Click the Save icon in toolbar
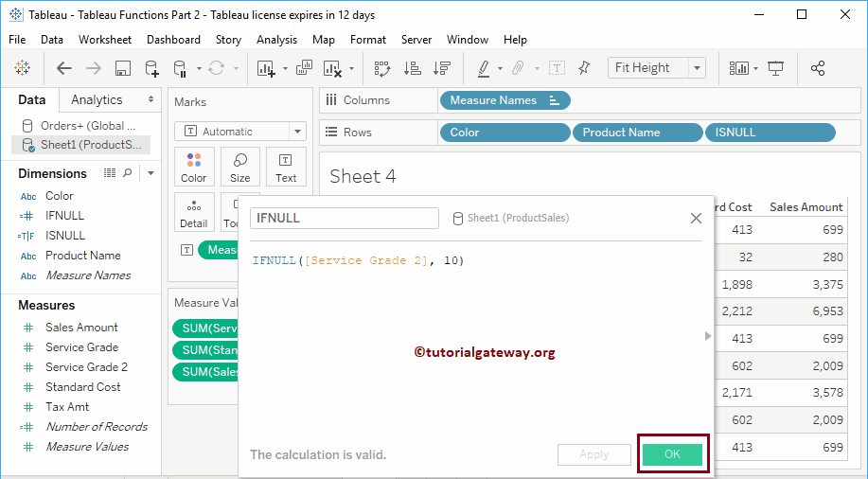 coord(122,68)
